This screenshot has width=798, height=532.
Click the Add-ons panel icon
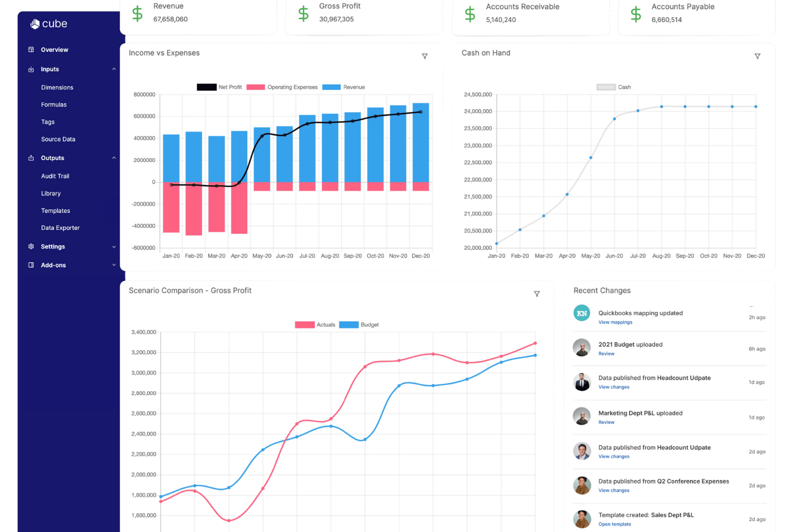tap(31, 265)
